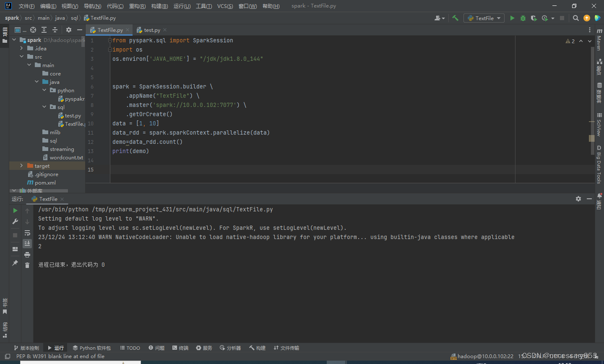Toggle scroll to end in console
604x364 pixels.
pyautogui.click(x=27, y=244)
